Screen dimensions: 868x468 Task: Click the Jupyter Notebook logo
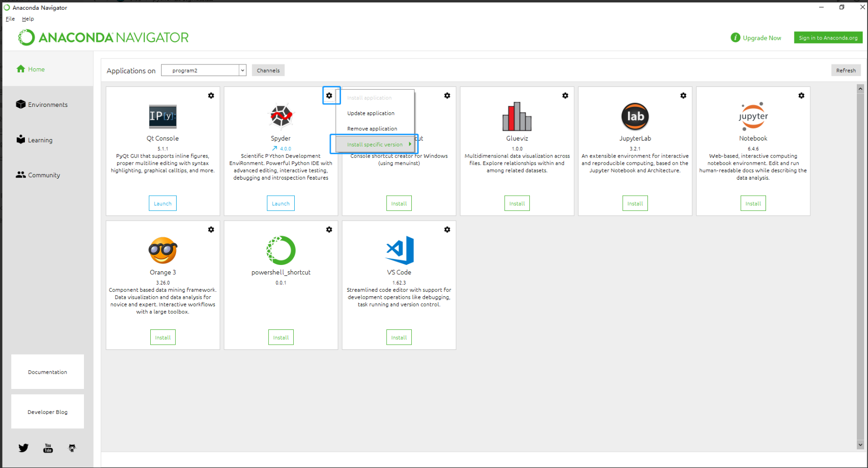click(x=753, y=116)
